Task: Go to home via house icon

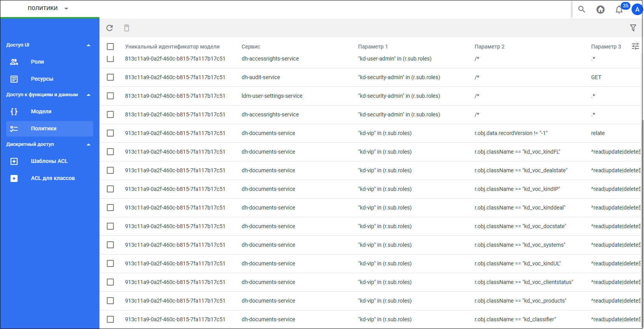Action: pos(600,9)
